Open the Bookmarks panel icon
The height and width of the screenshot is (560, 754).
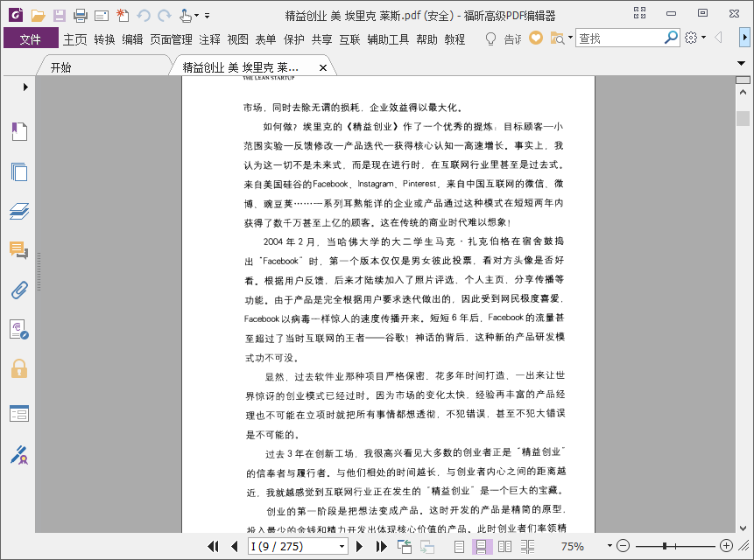point(19,131)
